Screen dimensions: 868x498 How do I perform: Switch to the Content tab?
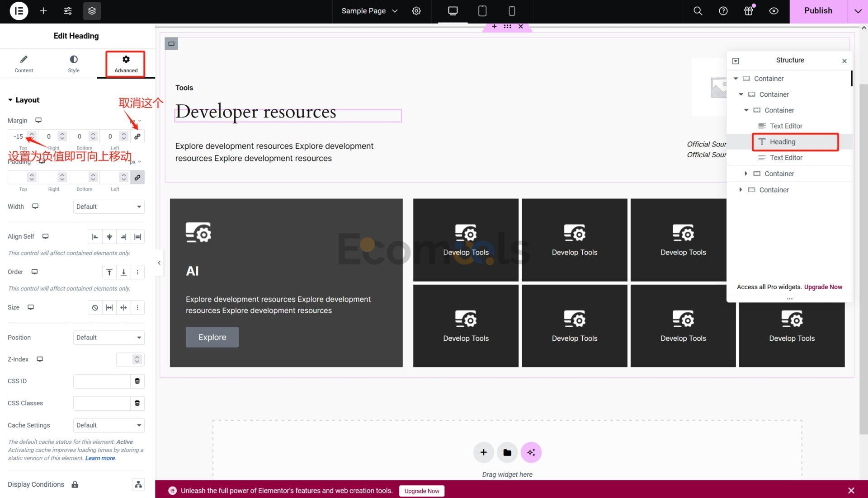24,64
